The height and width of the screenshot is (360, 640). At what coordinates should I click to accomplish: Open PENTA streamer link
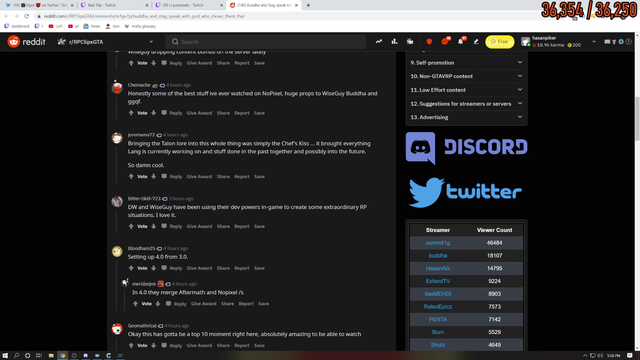pos(438,319)
